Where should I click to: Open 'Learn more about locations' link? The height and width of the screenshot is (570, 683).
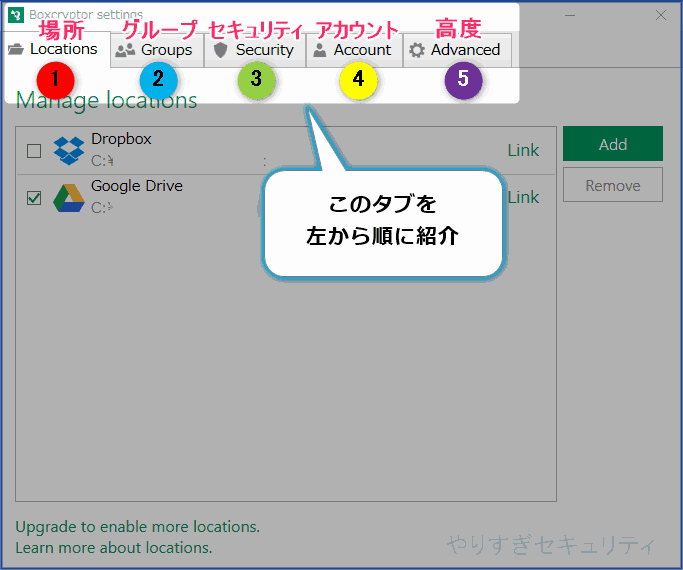[x=114, y=547]
